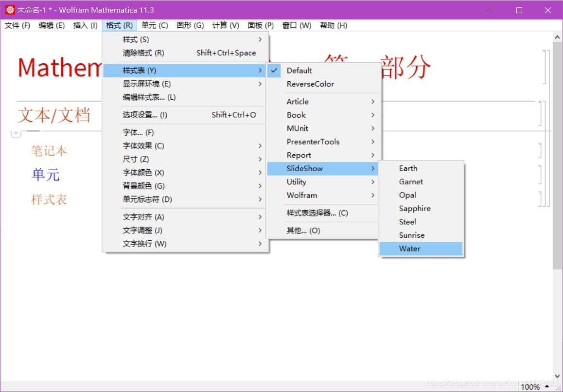Apply the Sapphire slideshow style
This screenshot has width=563, height=392.
[421, 208]
